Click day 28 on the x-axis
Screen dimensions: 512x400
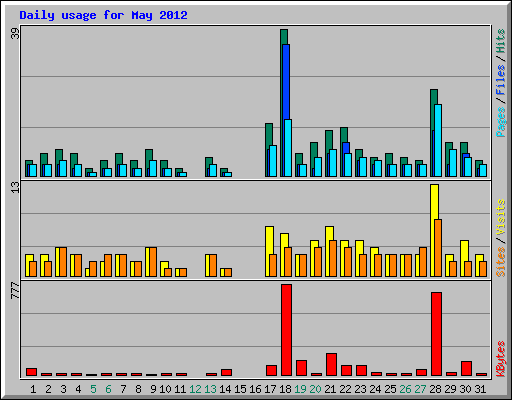[x=435, y=389]
